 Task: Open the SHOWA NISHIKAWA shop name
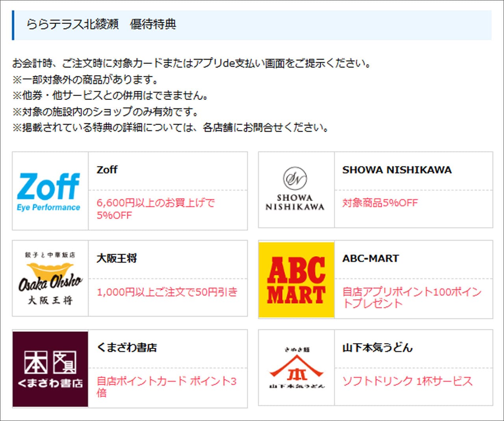pyautogui.click(x=397, y=170)
